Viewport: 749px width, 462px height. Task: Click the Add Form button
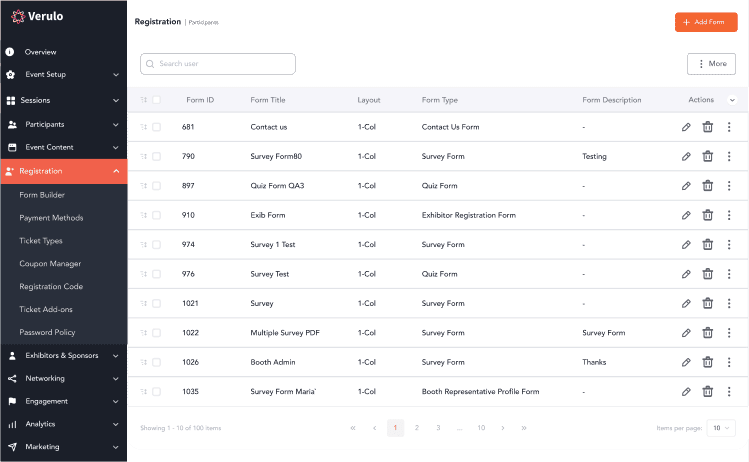(706, 22)
